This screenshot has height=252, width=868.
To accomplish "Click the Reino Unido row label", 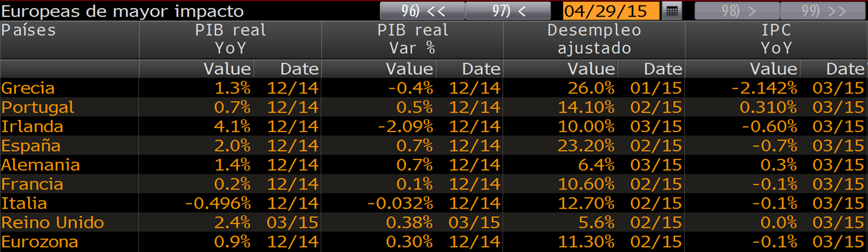I will tap(53, 223).
